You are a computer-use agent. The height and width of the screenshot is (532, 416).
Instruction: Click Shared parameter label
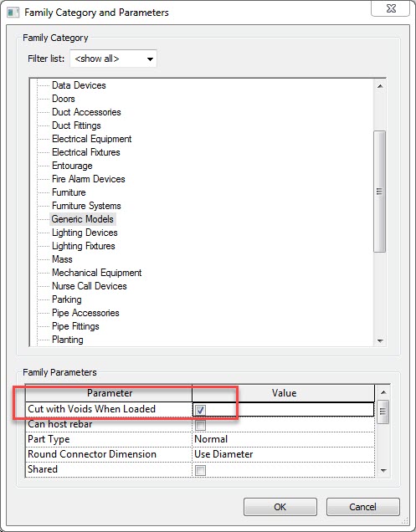(x=43, y=469)
